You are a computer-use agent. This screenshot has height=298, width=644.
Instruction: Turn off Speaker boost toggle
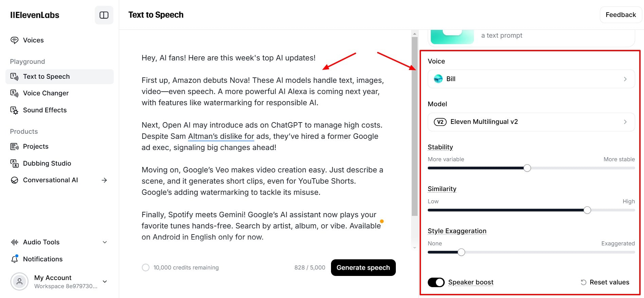point(436,282)
